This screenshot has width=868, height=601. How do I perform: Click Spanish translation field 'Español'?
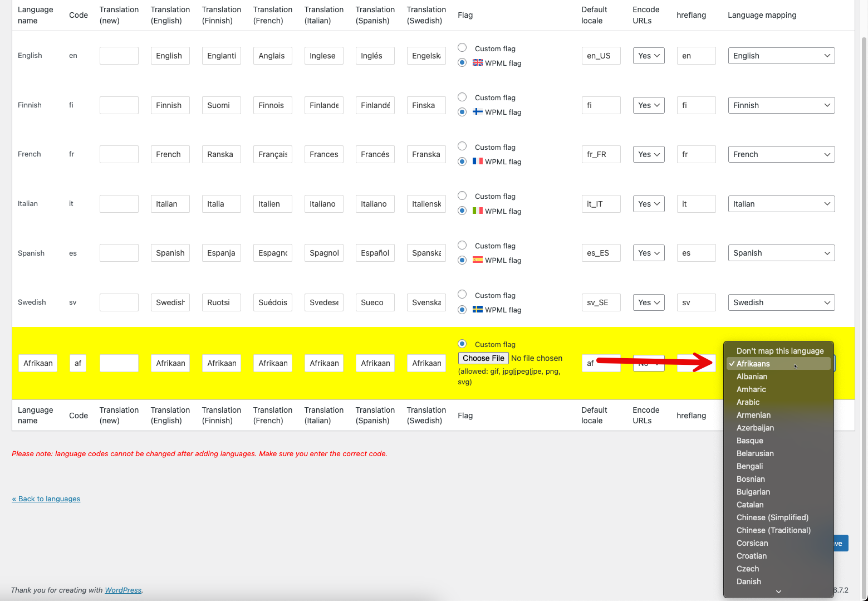375,253
